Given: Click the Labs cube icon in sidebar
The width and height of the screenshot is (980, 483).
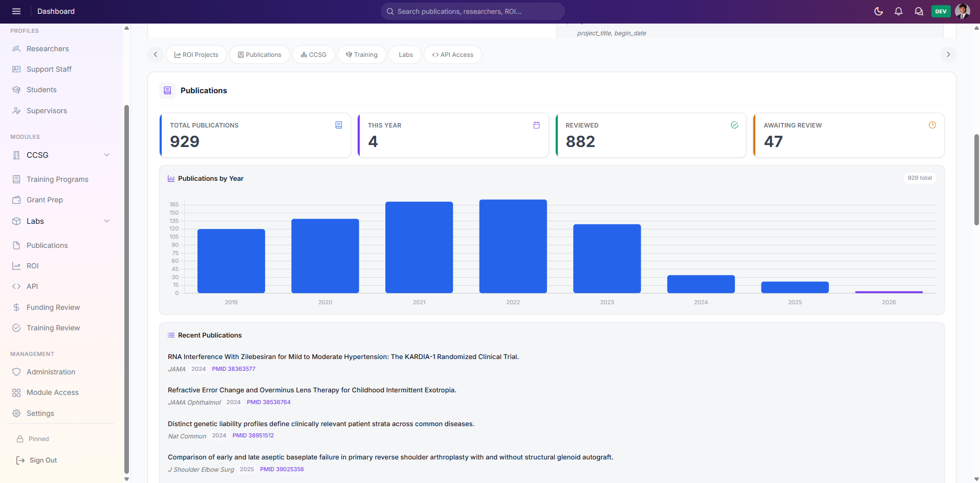Looking at the screenshot, I should (16, 221).
